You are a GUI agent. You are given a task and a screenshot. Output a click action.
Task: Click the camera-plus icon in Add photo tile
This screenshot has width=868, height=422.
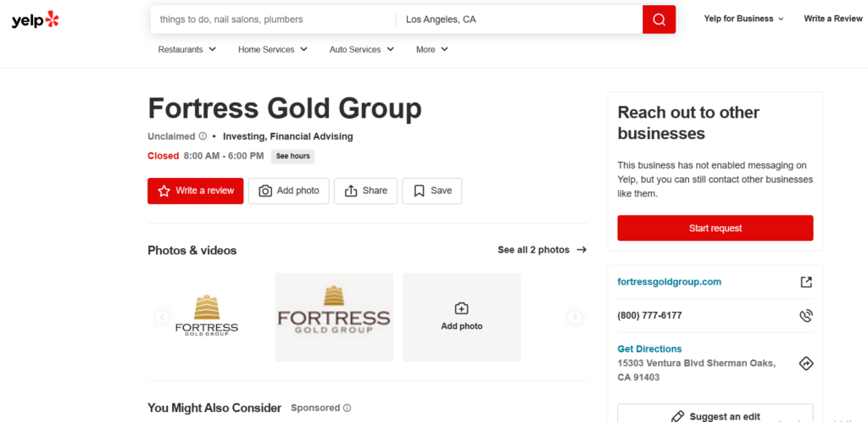pyautogui.click(x=461, y=308)
